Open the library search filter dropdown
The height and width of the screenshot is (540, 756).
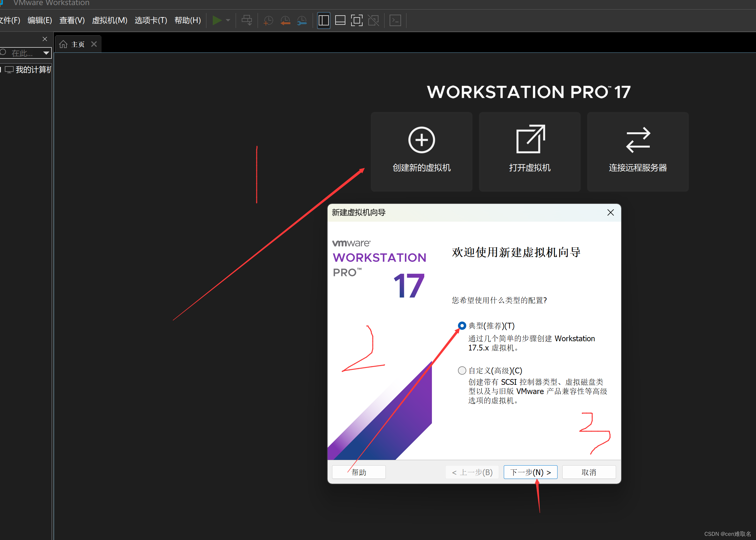(x=46, y=53)
